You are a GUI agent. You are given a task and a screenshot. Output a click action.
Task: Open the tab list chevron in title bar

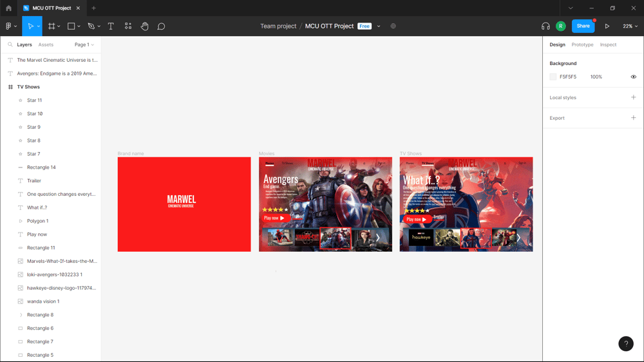click(571, 8)
